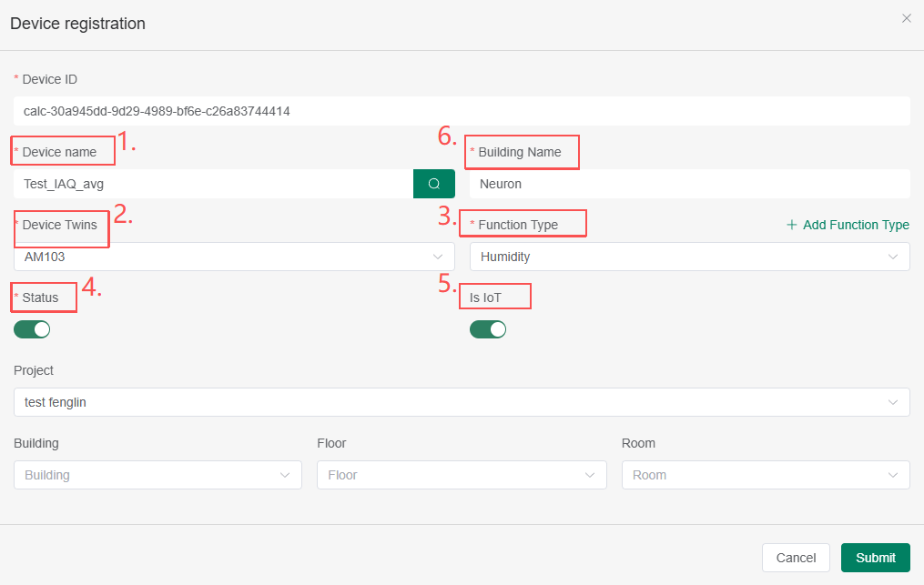This screenshot has height=585, width=924.
Task: Open the Project dropdown showing test fenglin
Action: point(462,402)
